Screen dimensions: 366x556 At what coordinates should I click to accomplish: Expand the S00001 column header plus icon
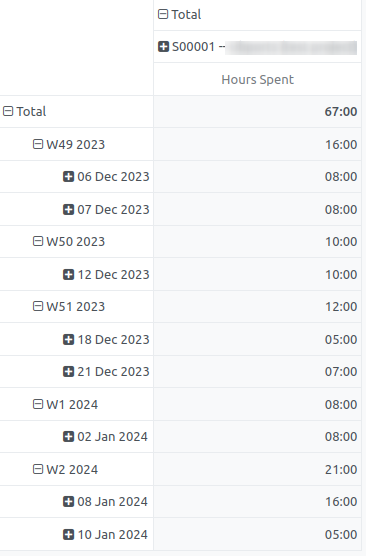163,46
